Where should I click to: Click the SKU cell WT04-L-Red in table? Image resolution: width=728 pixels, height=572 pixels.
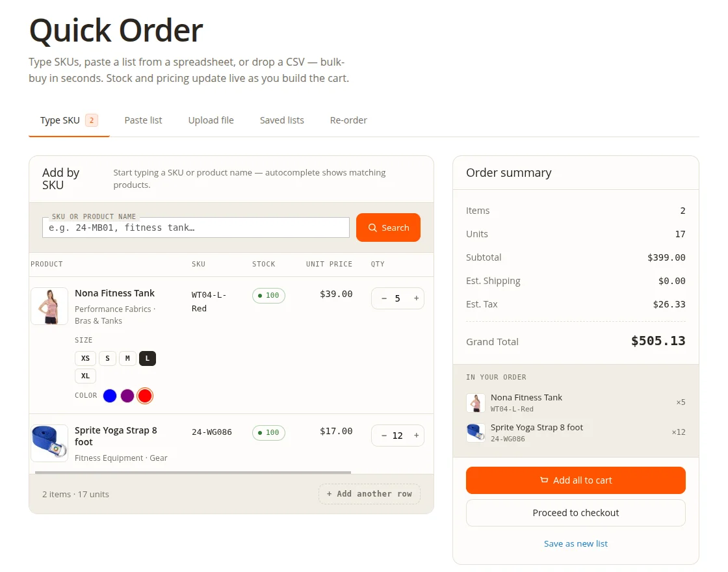pyautogui.click(x=209, y=302)
